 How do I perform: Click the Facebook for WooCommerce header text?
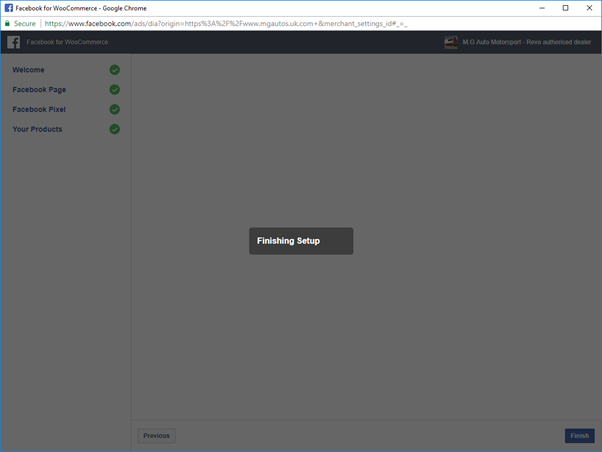pyautogui.click(x=67, y=42)
